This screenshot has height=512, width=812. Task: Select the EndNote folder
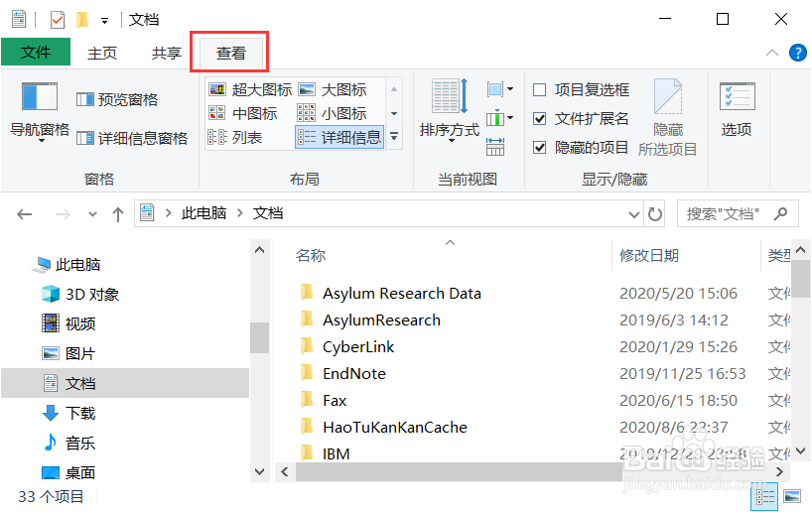pyautogui.click(x=342, y=374)
